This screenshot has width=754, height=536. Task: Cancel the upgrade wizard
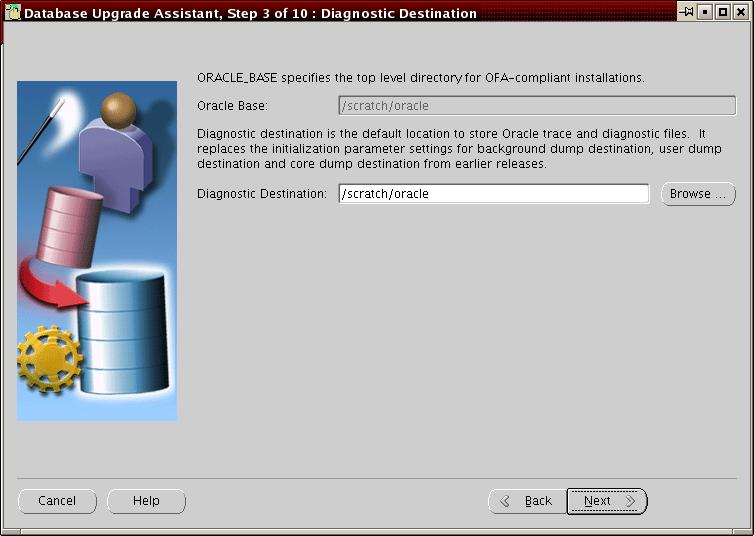tap(57, 501)
